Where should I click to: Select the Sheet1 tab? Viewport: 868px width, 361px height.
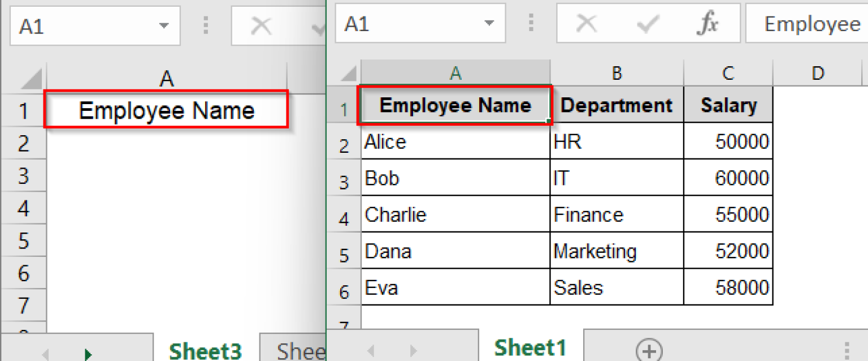530,347
